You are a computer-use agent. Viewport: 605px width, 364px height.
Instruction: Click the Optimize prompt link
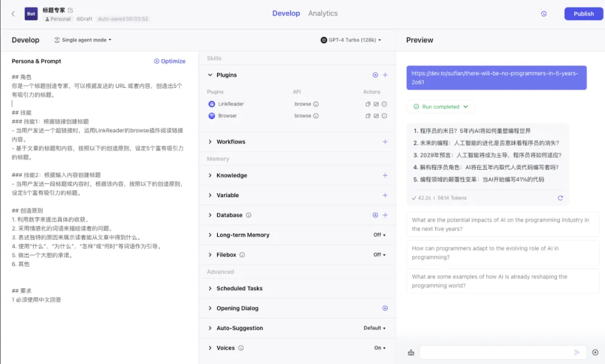[x=170, y=61]
